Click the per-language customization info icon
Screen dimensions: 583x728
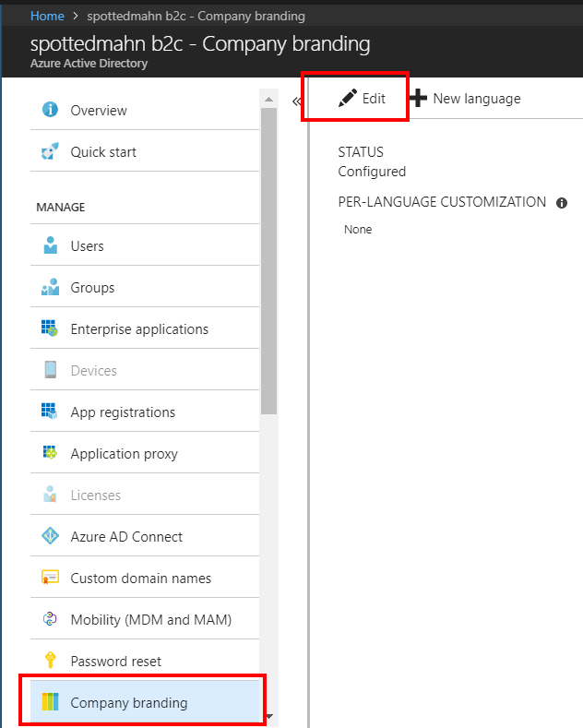(562, 203)
